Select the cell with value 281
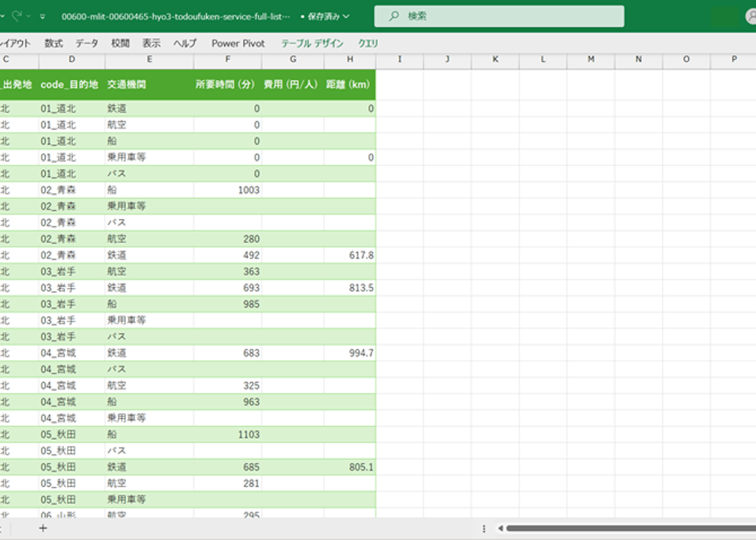This screenshot has width=756, height=540. tap(227, 484)
